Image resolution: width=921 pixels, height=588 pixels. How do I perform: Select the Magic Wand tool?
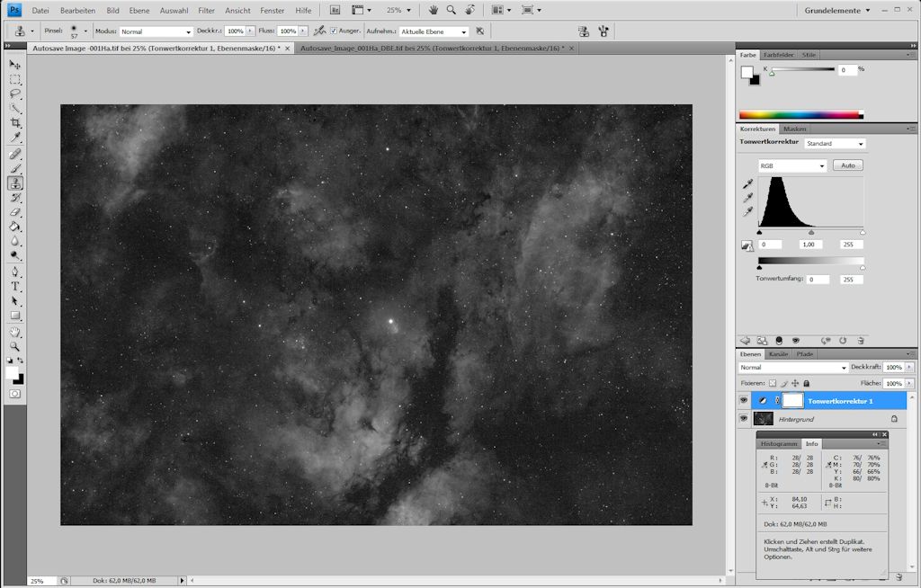(x=15, y=109)
